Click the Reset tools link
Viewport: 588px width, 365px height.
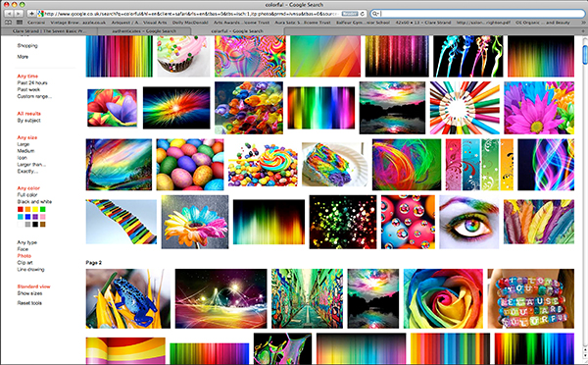(x=29, y=303)
